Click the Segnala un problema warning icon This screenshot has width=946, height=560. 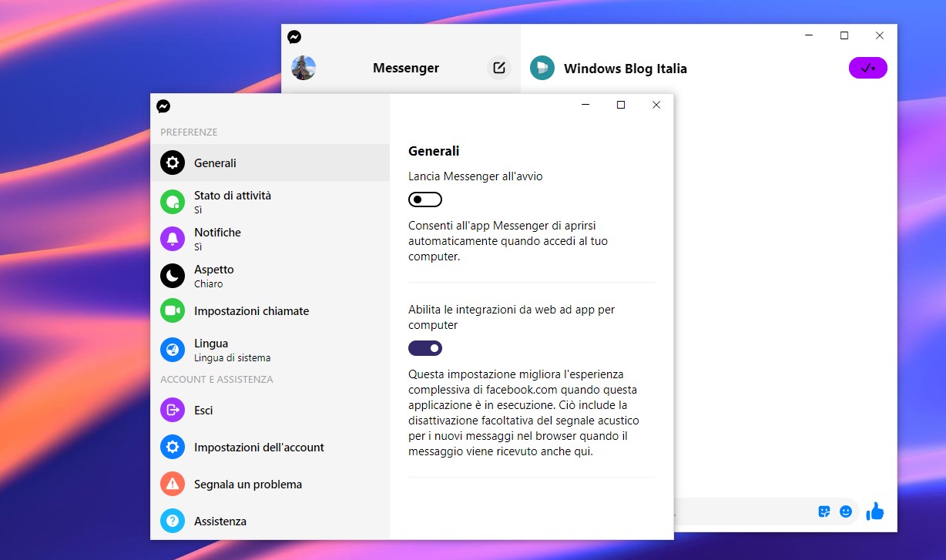click(x=173, y=484)
